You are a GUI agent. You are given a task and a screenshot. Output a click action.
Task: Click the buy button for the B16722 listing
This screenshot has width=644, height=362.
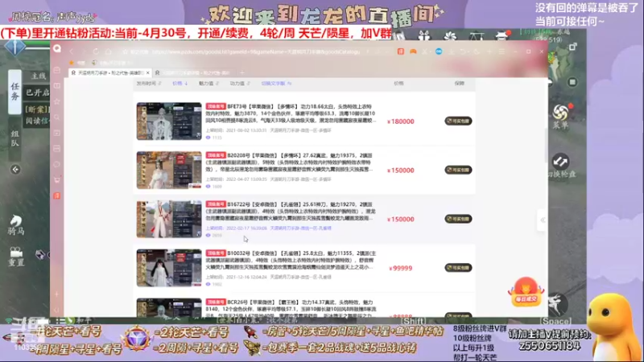click(x=458, y=219)
